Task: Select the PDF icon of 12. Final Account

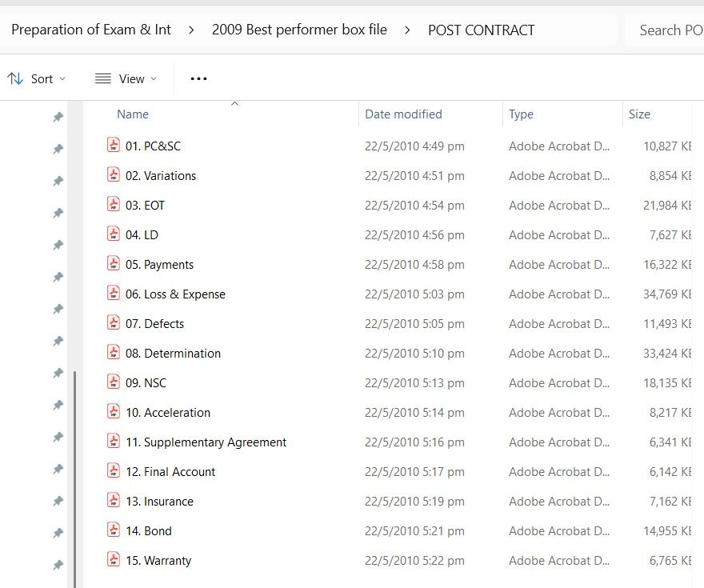Action: pos(114,471)
